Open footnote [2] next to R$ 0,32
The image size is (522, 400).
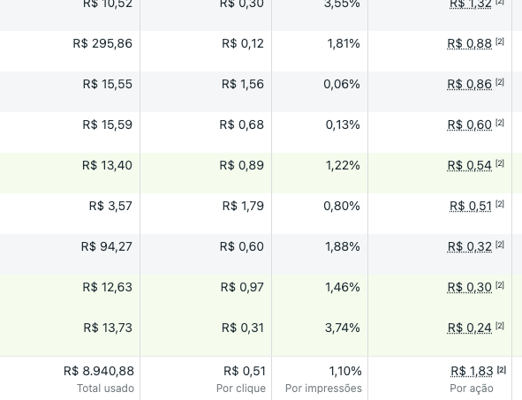500,245
